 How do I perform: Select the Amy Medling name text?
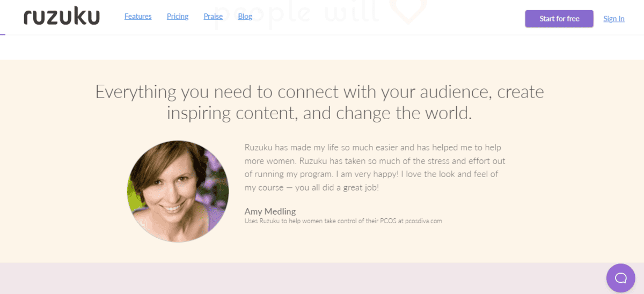click(270, 211)
